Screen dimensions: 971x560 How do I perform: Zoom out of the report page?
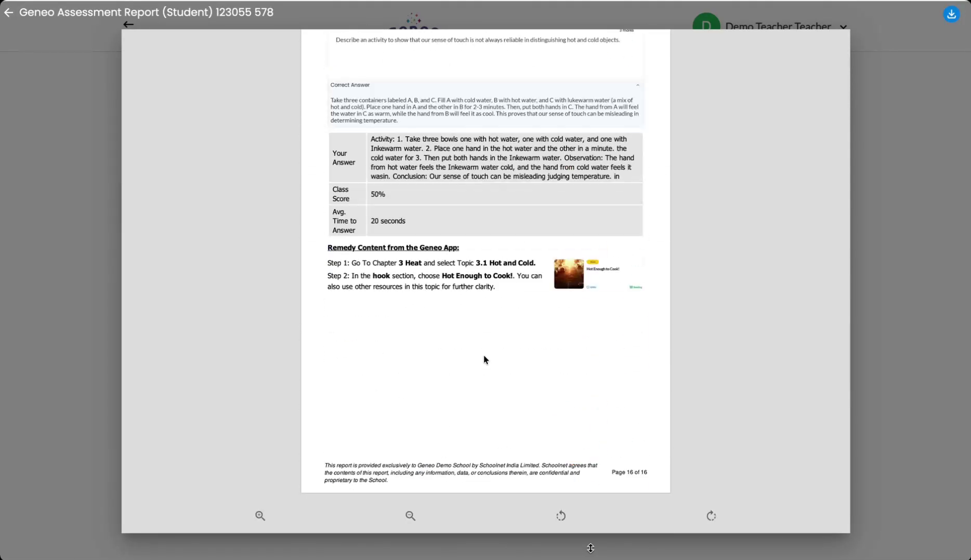(x=410, y=515)
